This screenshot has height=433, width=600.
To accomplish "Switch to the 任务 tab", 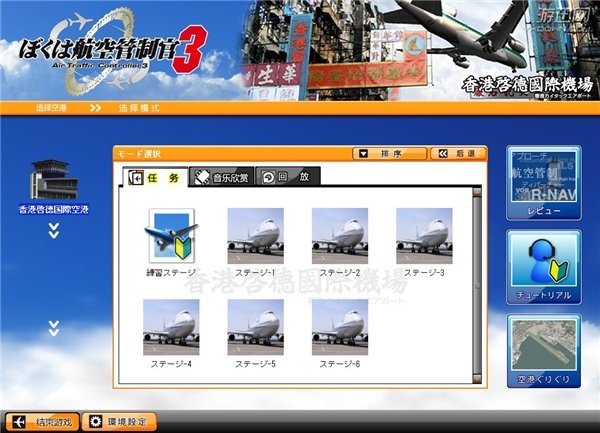I will pyautogui.click(x=155, y=177).
